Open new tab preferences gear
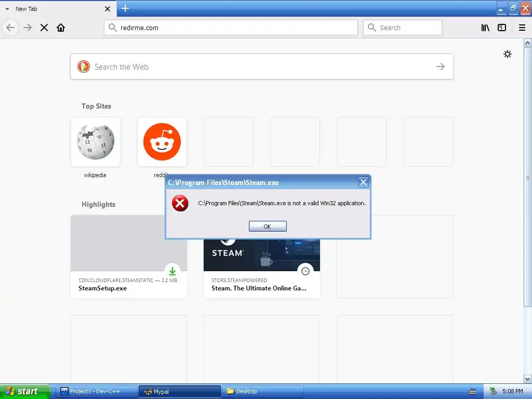The height and width of the screenshot is (399, 532). tap(507, 54)
